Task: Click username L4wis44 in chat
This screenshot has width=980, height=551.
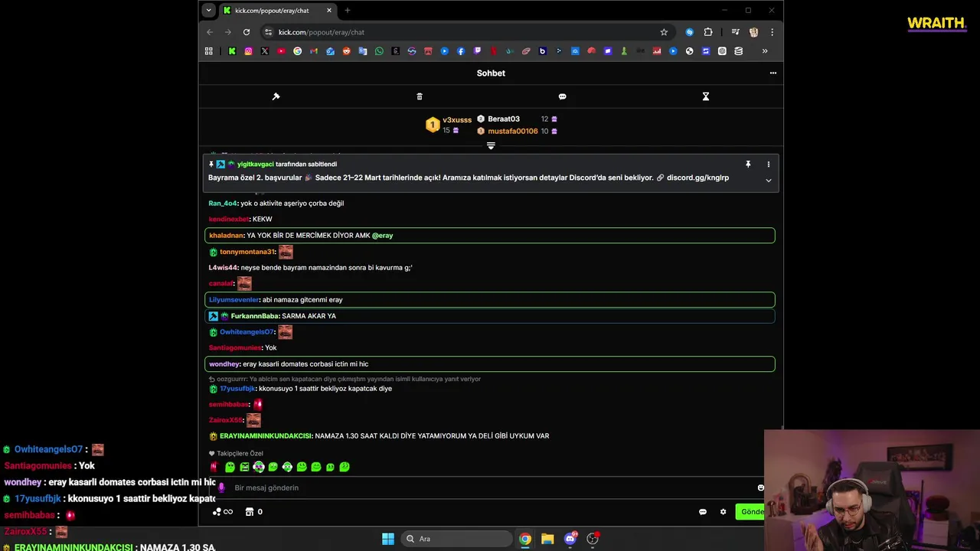Action: click(224, 268)
